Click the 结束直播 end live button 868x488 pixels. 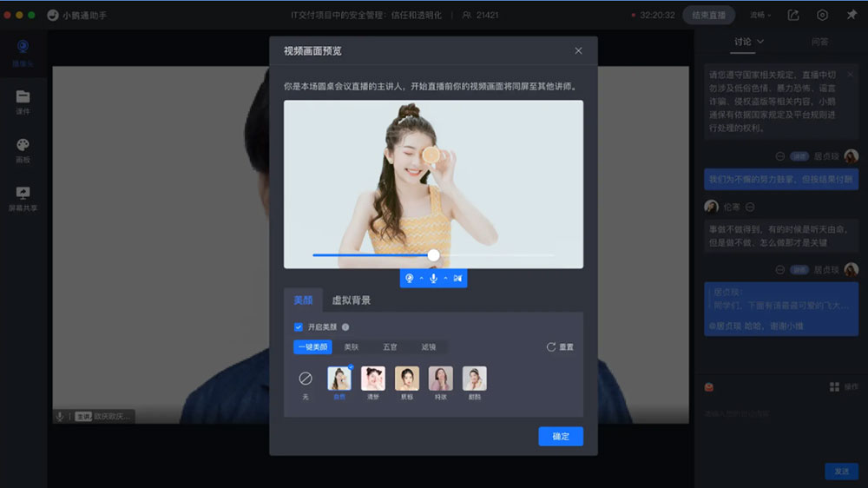(x=709, y=15)
